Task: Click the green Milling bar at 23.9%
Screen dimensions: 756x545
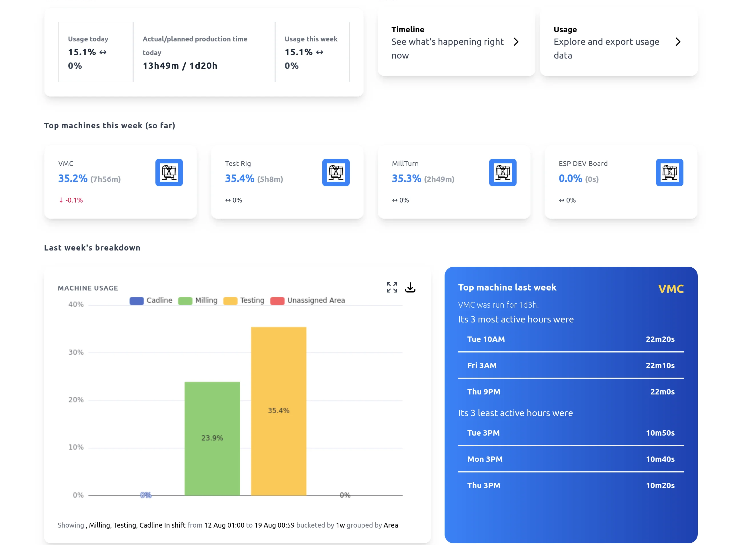Action: (212, 438)
